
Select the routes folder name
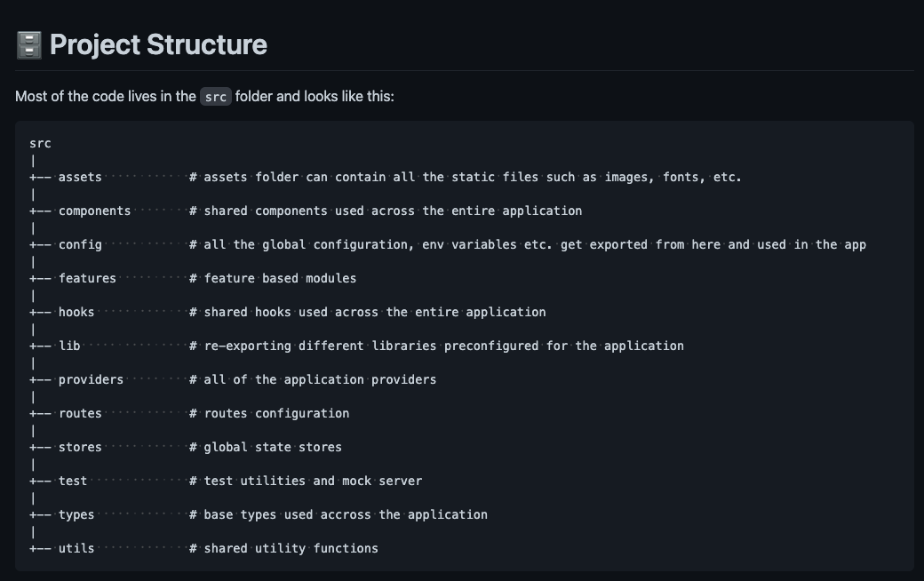click(x=80, y=413)
